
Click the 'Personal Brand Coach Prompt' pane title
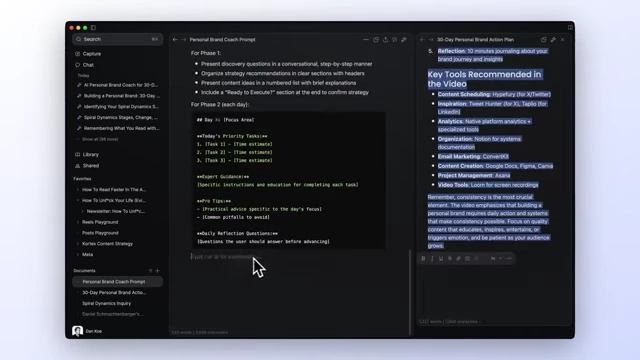click(x=222, y=40)
